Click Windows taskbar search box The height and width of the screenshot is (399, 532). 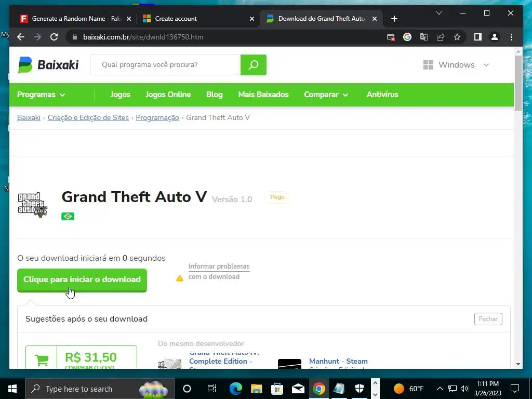(100, 389)
